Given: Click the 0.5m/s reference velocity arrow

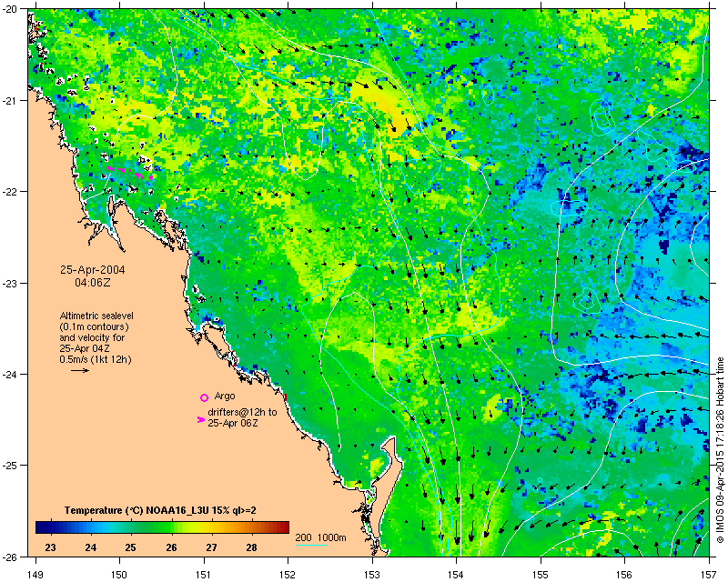Looking at the screenshot, I should [80, 370].
